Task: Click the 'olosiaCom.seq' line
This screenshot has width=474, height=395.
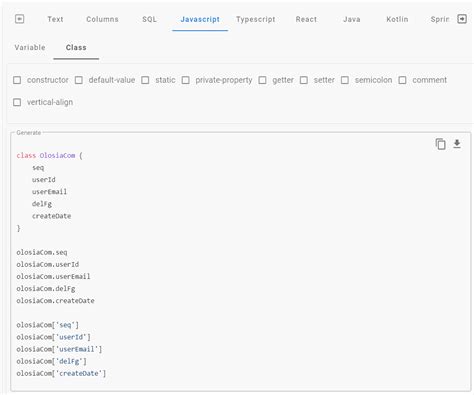Action: (42, 252)
